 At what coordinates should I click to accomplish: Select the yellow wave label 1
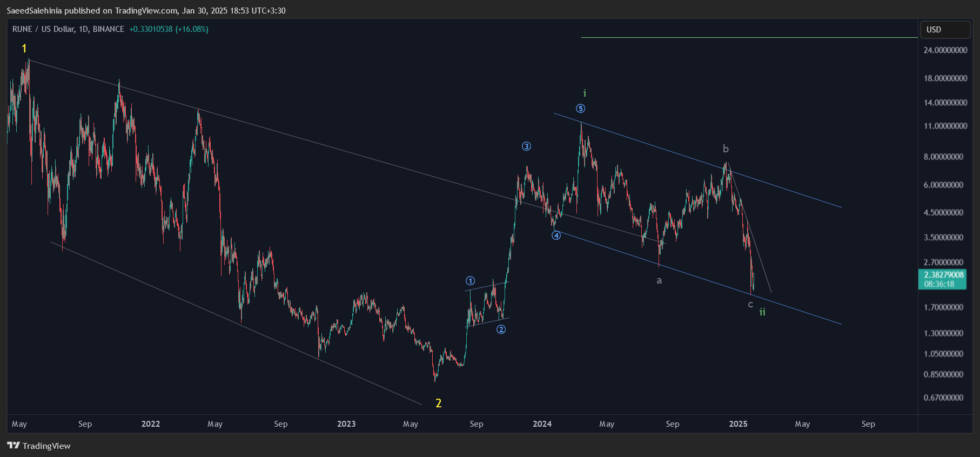[24, 49]
